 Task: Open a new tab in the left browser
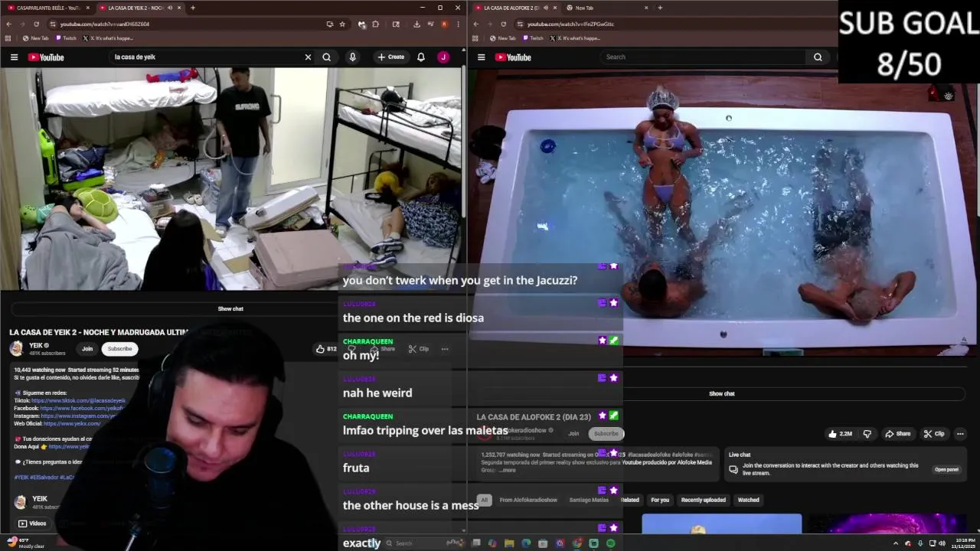coord(193,8)
